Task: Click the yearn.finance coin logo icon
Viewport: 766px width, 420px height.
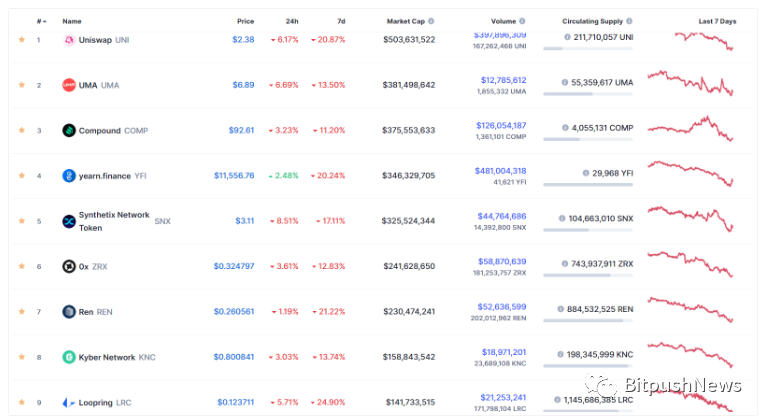Action: (69, 175)
